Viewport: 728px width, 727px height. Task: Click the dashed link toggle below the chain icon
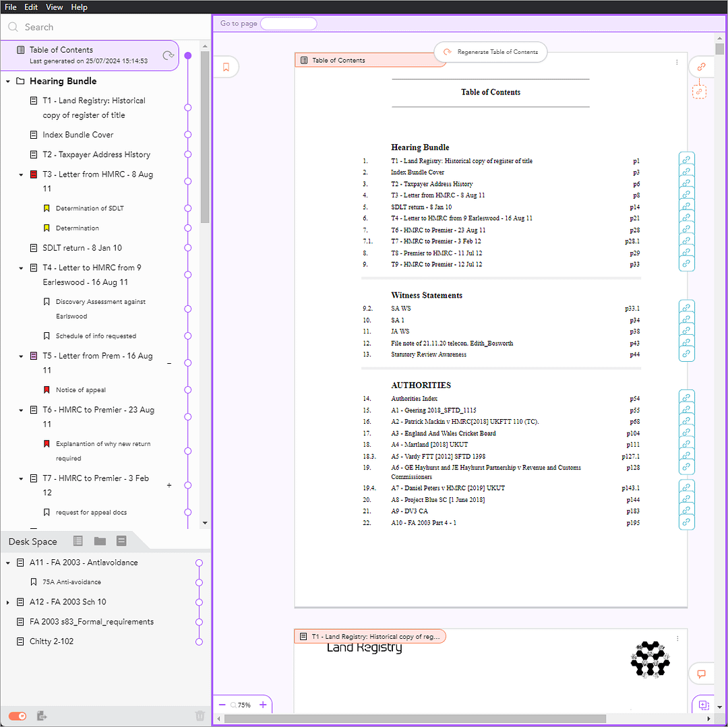coord(699,91)
